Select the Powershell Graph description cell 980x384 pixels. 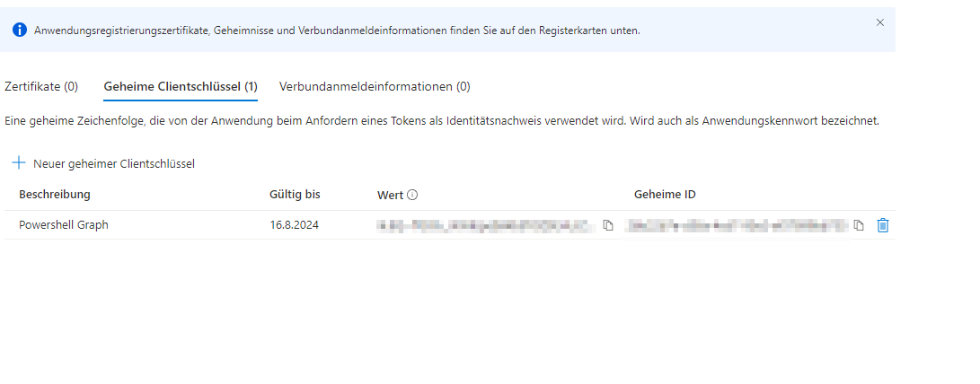(x=64, y=225)
